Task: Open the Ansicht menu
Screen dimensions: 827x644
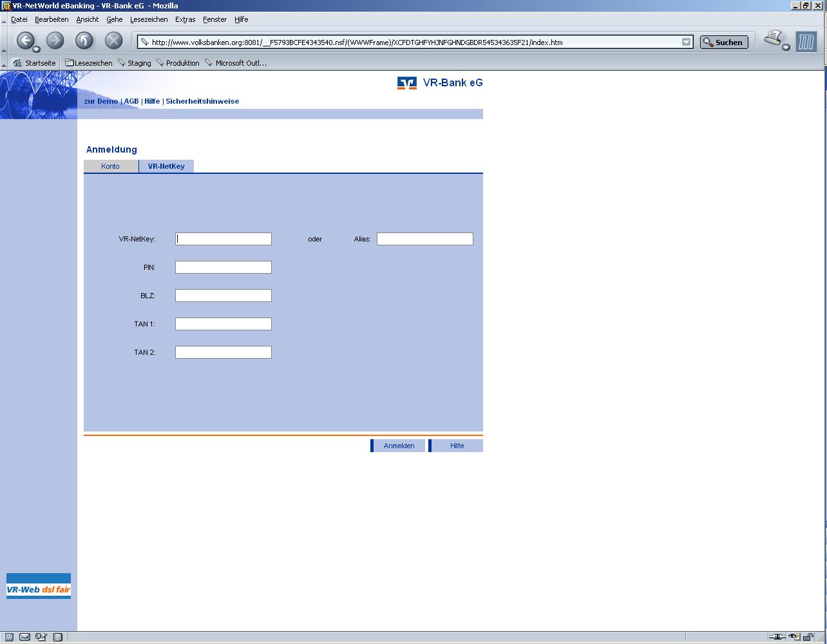Action: (88, 19)
